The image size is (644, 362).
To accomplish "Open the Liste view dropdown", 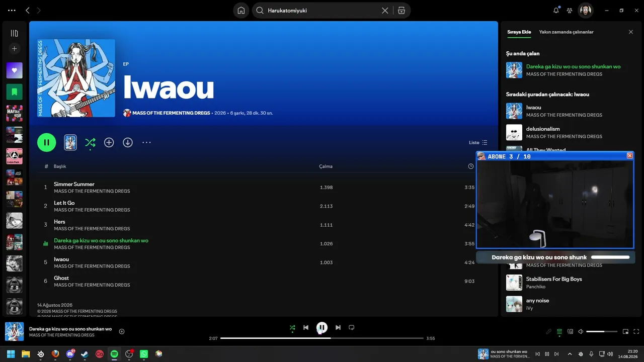I will (478, 142).
